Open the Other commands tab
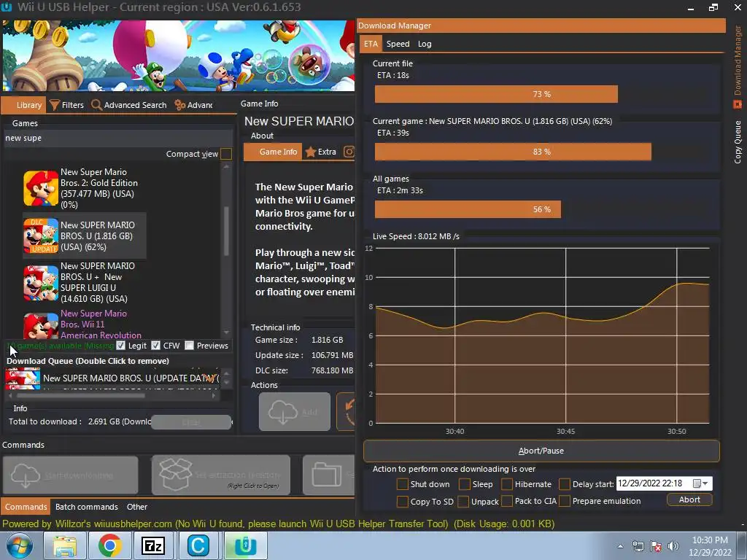 [x=136, y=507]
